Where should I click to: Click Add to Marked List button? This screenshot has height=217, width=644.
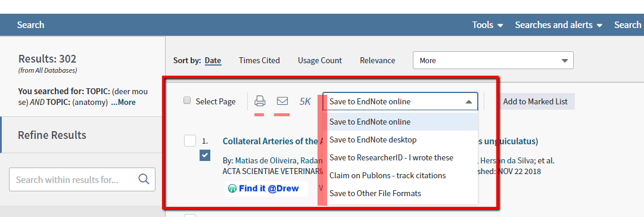535,101
